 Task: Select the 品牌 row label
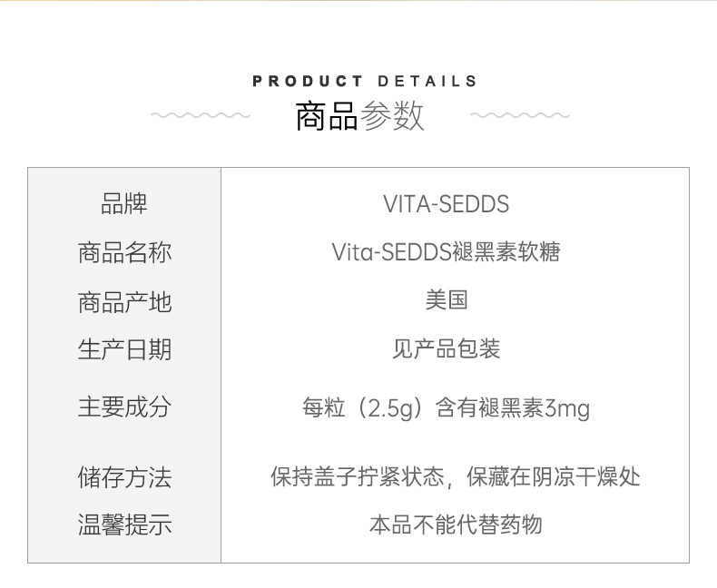click(124, 204)
